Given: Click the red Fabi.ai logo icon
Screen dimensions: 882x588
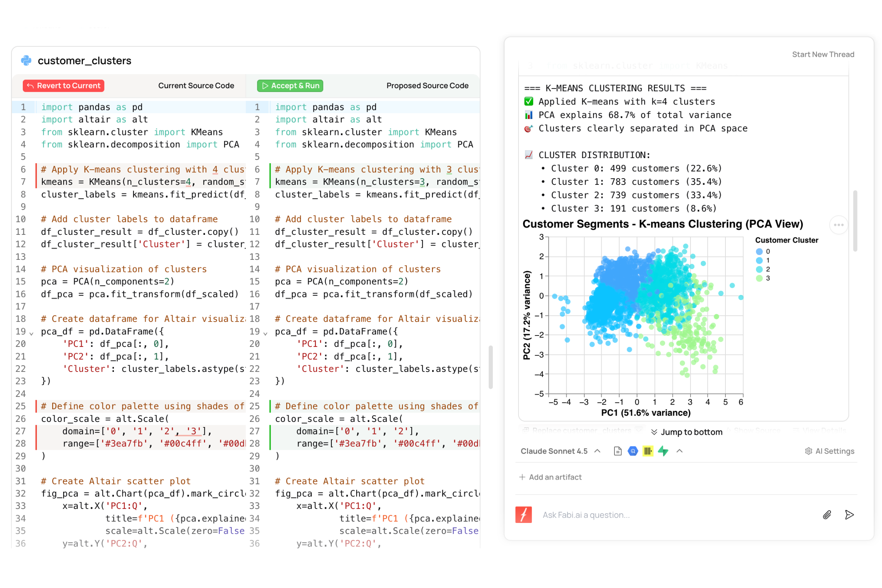Looking at the screenshot, I should click(x=523, y=514).
